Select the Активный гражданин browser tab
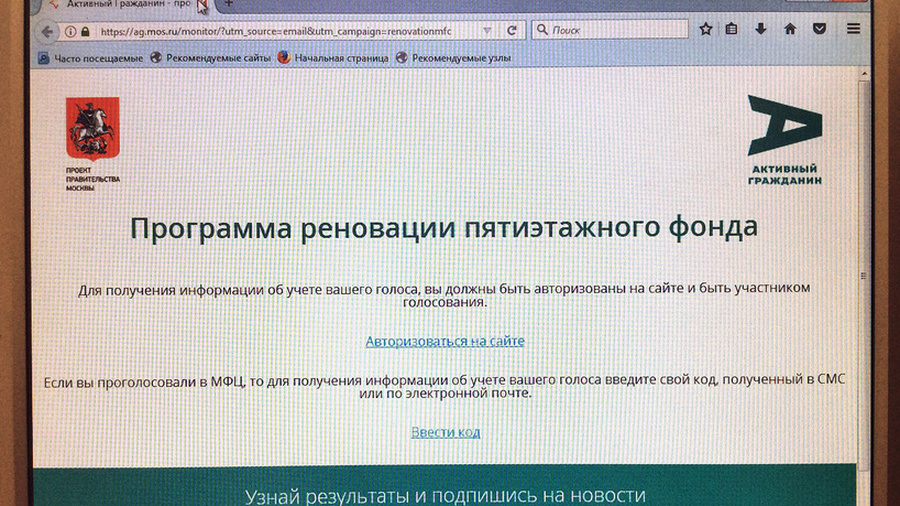Viewport: 900px width, 506px height. (x=120, y=5)
